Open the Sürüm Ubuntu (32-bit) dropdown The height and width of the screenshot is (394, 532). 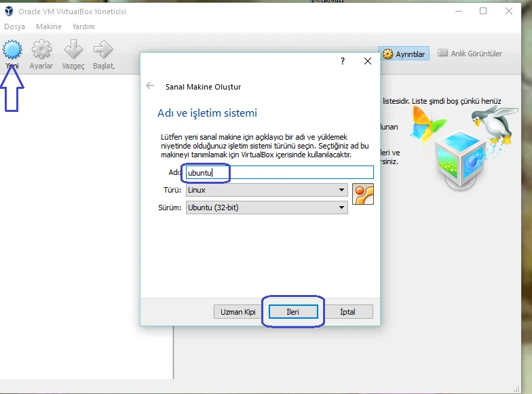(267, 208)
